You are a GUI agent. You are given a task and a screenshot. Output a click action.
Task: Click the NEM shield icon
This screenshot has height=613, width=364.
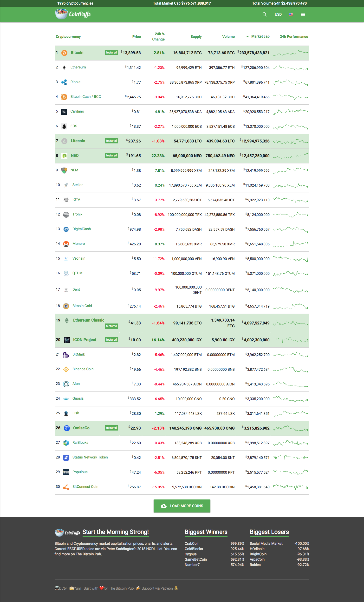point(64,170)
